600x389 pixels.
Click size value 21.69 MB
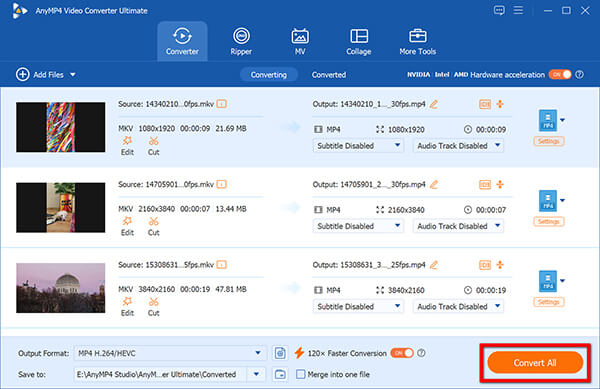231,129
